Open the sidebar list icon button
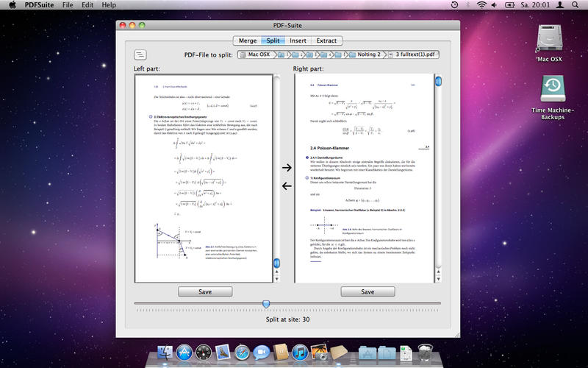 (x=140, y=54)
